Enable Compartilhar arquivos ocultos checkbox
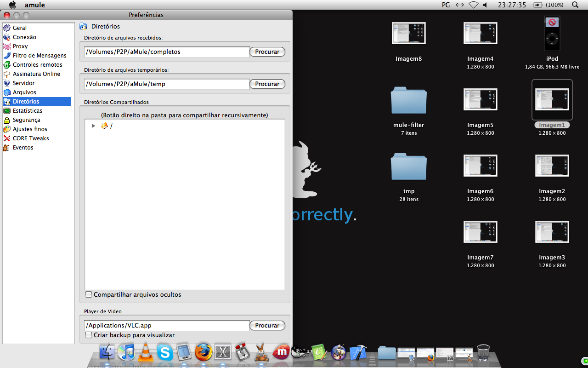The height and width of the screenshot is (368, 588). click(x=89, y=294)
